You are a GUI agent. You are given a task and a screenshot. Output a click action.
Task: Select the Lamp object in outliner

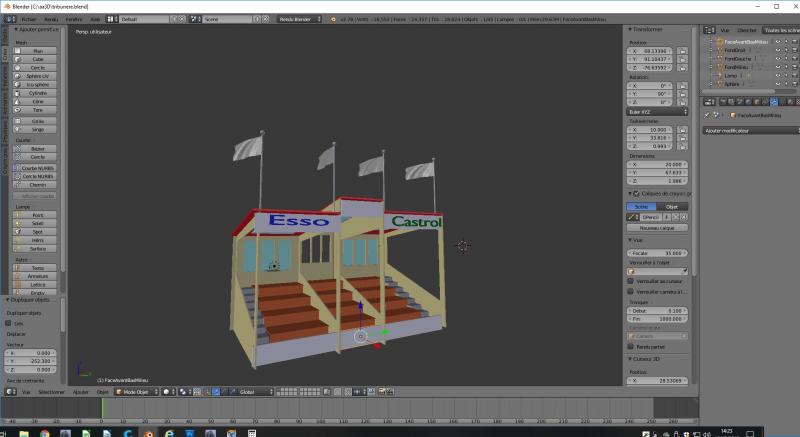pos(730,74)
